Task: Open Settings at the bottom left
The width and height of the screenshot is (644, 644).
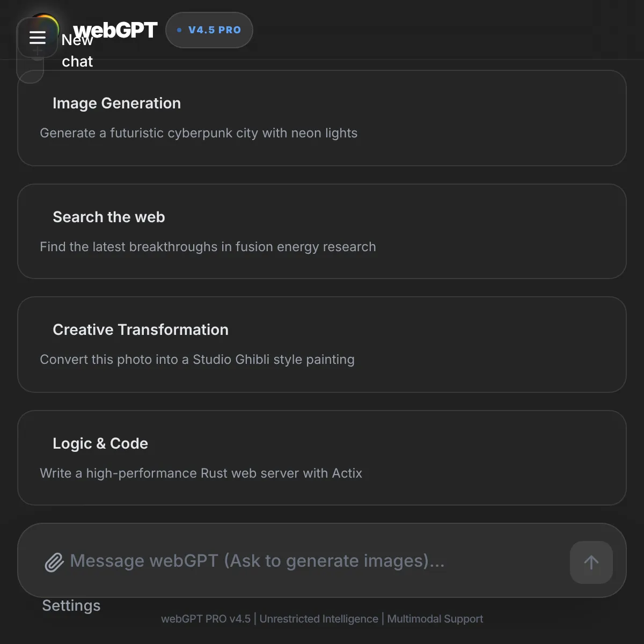Action: tap(71, 605)
